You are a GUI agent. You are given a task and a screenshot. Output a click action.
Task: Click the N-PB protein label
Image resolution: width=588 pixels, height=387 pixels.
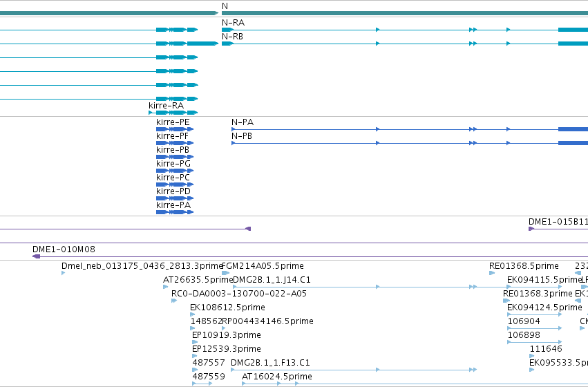242,136
